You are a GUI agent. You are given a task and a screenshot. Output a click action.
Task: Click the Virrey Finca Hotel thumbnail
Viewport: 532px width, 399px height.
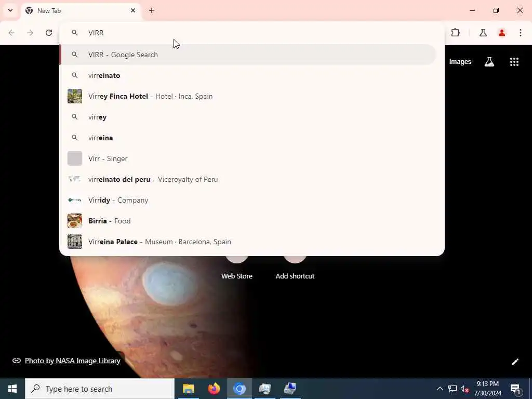(75, 96)
